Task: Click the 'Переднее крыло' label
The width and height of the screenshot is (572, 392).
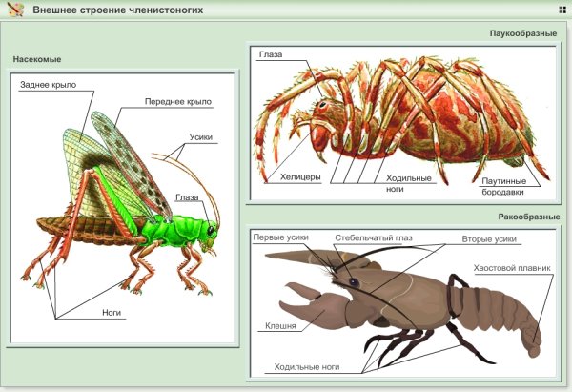Action: [177, 101]
